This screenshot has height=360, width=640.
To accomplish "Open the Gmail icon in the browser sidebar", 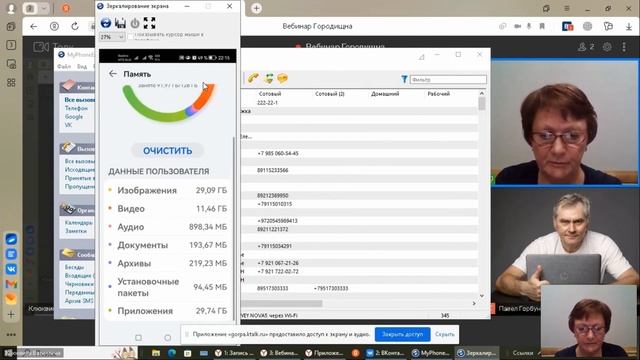I will click(11, 284).
